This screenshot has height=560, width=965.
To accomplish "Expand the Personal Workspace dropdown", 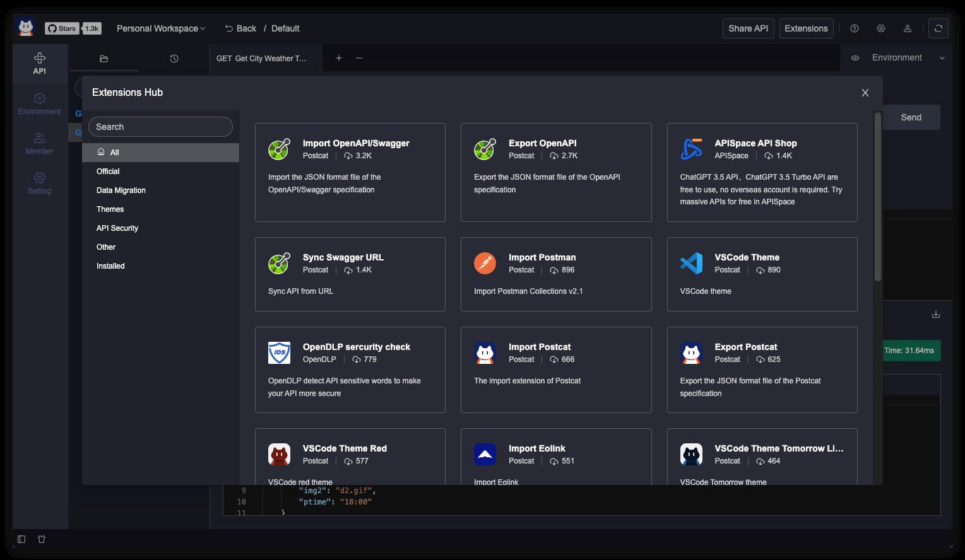I will 160,28.
